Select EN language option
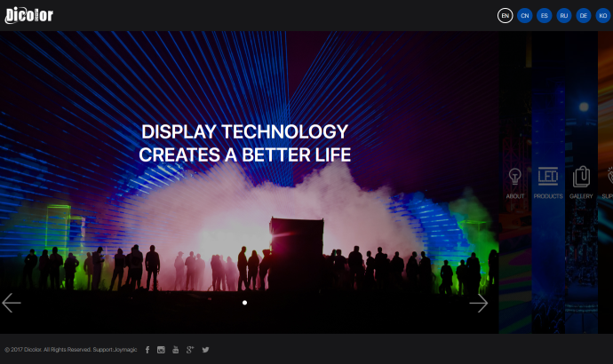This screenshot has height=364, width=613. coord(505,16)
